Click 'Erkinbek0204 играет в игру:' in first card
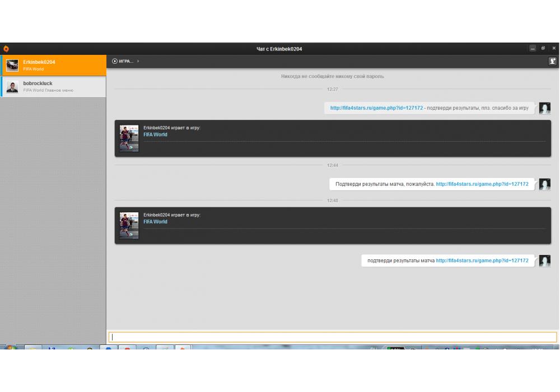Image resolution: width=560 pixels, height=392 pixels. coord(172,128)
